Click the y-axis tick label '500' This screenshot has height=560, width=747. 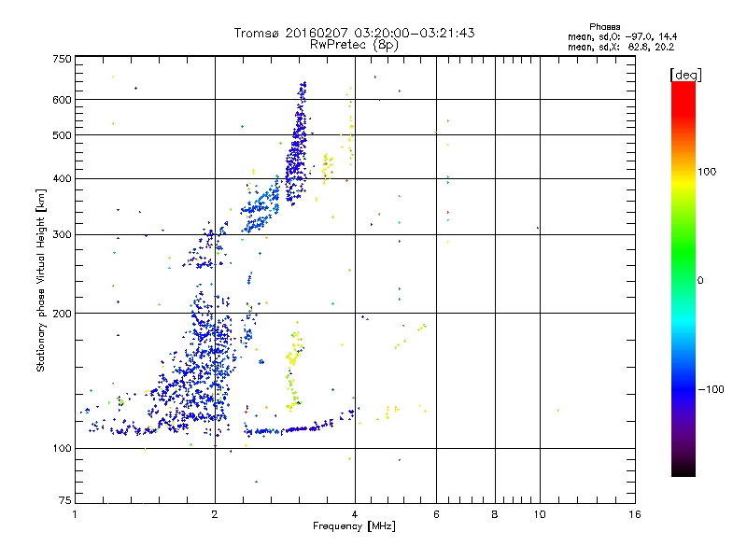coord(63,135)
